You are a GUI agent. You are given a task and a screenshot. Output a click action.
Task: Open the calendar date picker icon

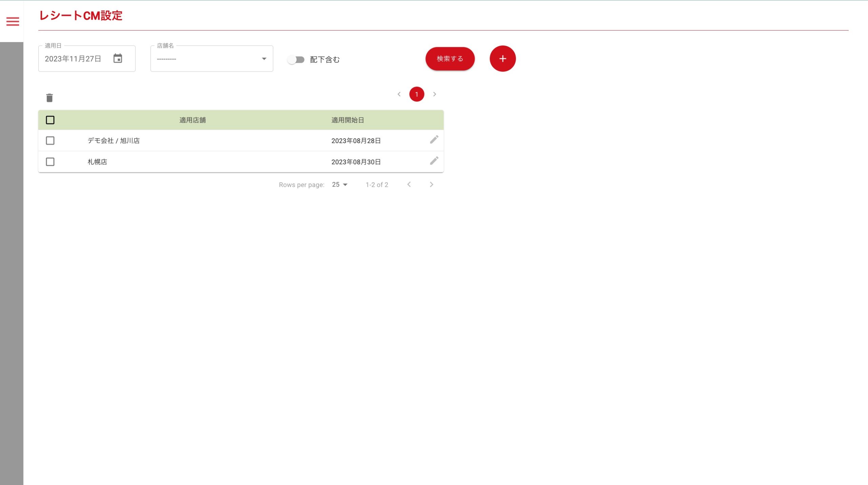click(x=118, y=58)
